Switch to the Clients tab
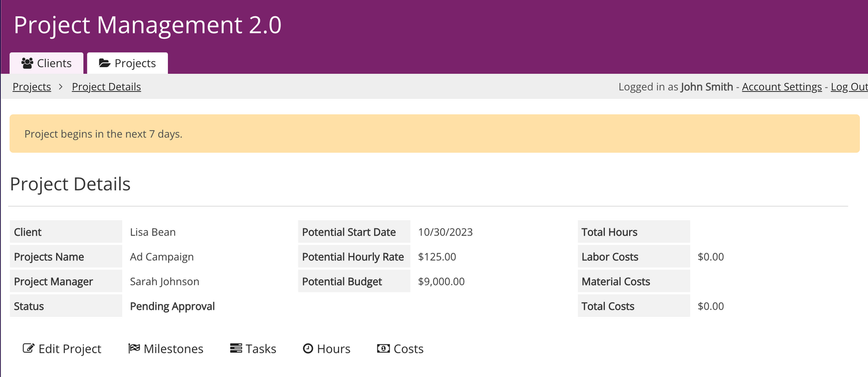This screenshot has width=868, height=377. click(46, 63)
